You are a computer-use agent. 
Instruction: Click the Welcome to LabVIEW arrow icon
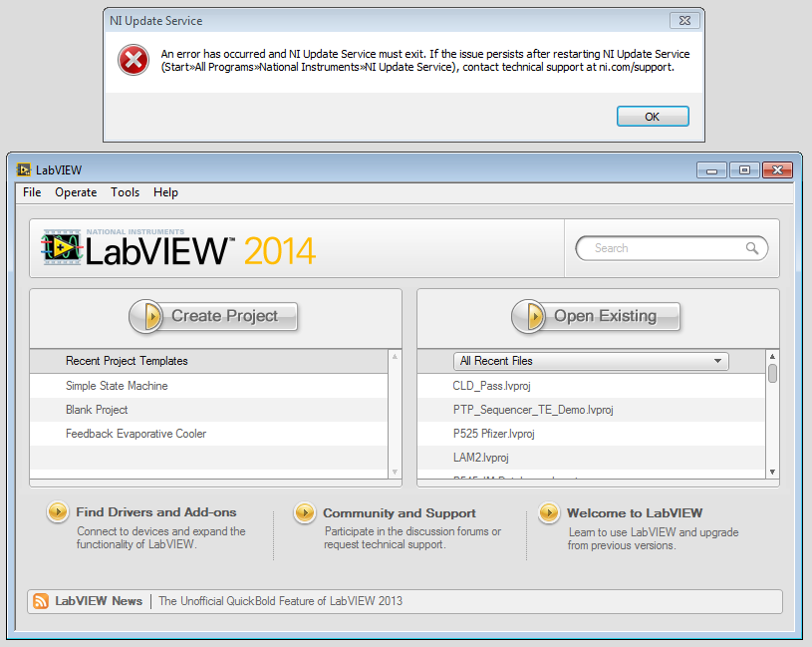[549, 512]
